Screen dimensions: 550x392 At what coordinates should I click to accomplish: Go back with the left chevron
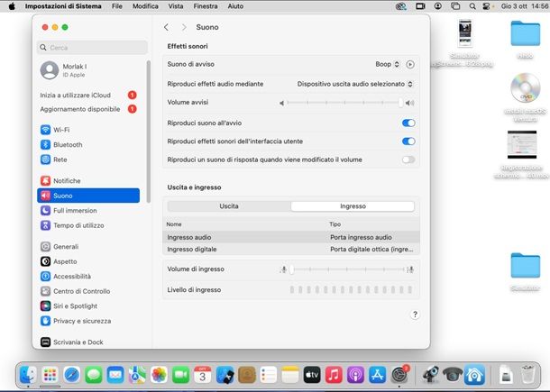166,27
